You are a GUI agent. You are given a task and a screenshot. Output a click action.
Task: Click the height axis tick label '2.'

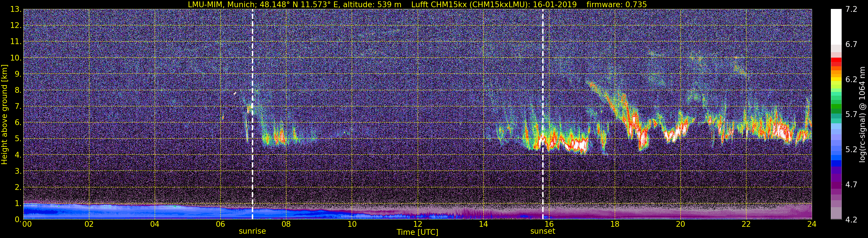(x=18, y=188)
